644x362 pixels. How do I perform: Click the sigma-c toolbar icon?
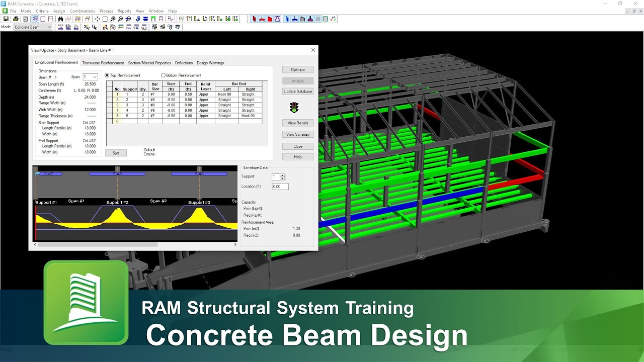tap(87, 27)
